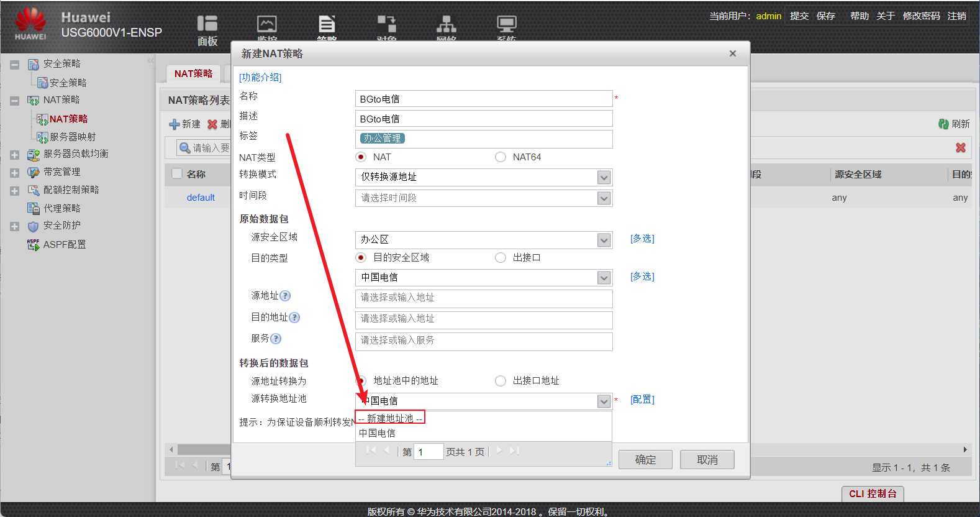Expand the 安全防护 tree node
Screen dimensions: 980x517
pyautogui.click(x=14, y=227)
